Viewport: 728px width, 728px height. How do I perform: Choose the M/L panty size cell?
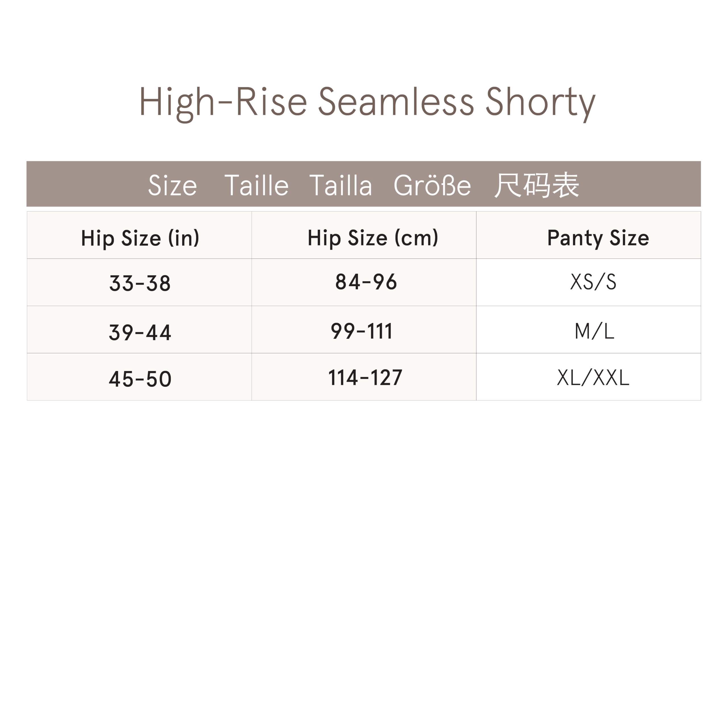click(594, 332)
